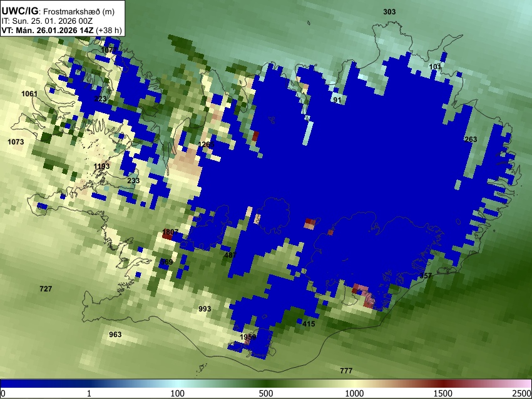Click the map value 223
Screen dimensions: 532x399
click(100, 99)
